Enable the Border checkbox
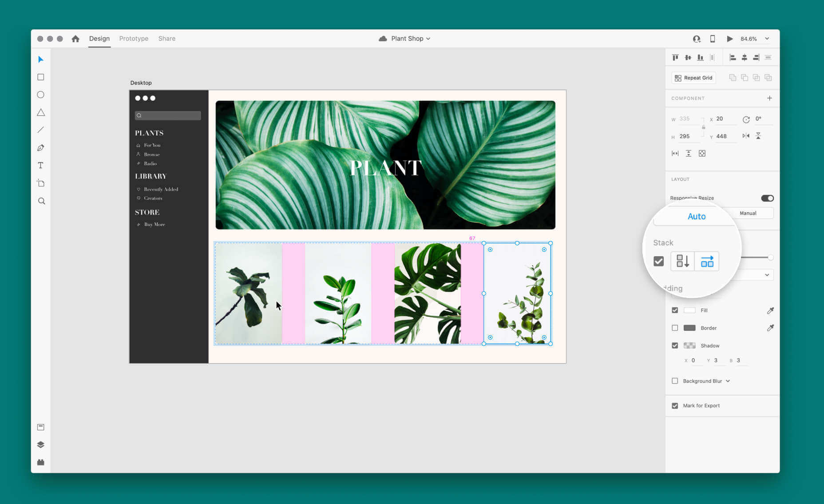 [675, 328]
